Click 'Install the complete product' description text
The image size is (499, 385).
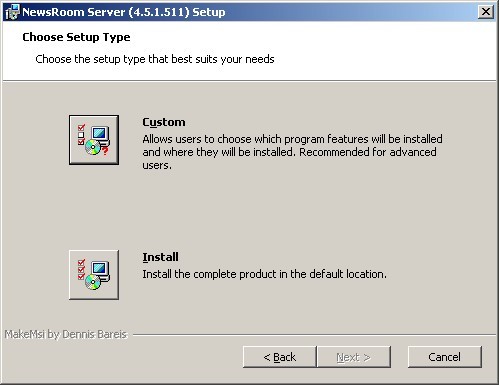tap(264, 274)
